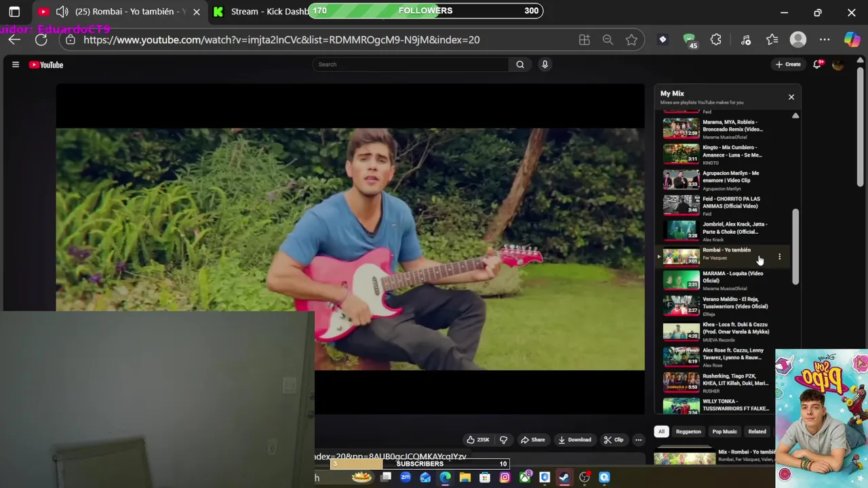
Task: Click the playlist scrollbar up arrow
Action: tap(795, 116)
